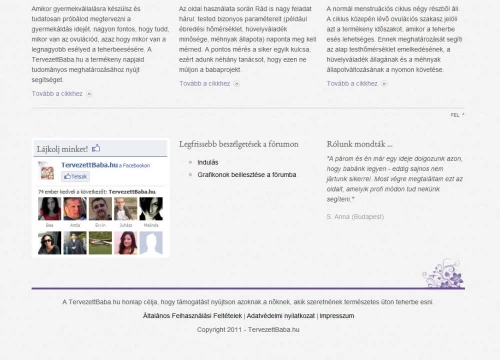500x360 pixels.
Task: Click the TervezettBaba.hu page logo thumbnail
Action: [x=47, y=171]
